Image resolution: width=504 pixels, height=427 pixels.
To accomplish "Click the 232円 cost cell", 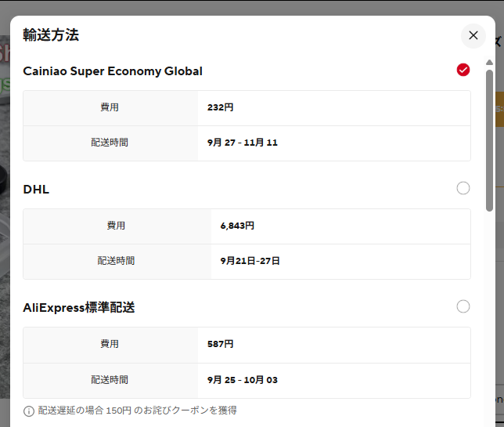I will coord(221,107).
